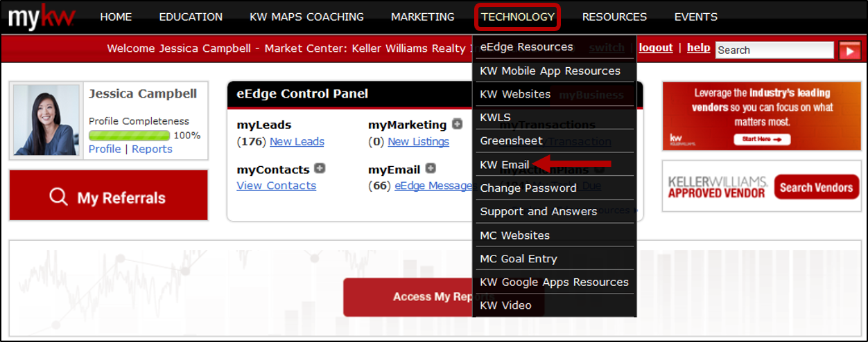
Task: Open the Profile link
Action: (x=105, y=149)
